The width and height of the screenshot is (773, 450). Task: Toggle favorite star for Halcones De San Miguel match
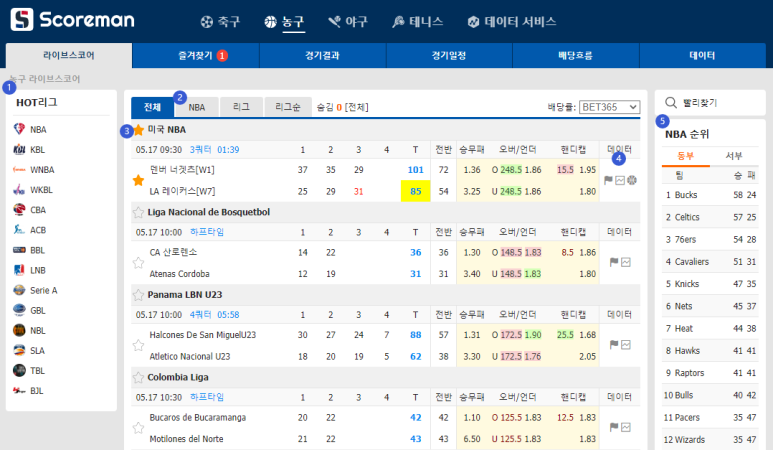(x=139, y=345)
